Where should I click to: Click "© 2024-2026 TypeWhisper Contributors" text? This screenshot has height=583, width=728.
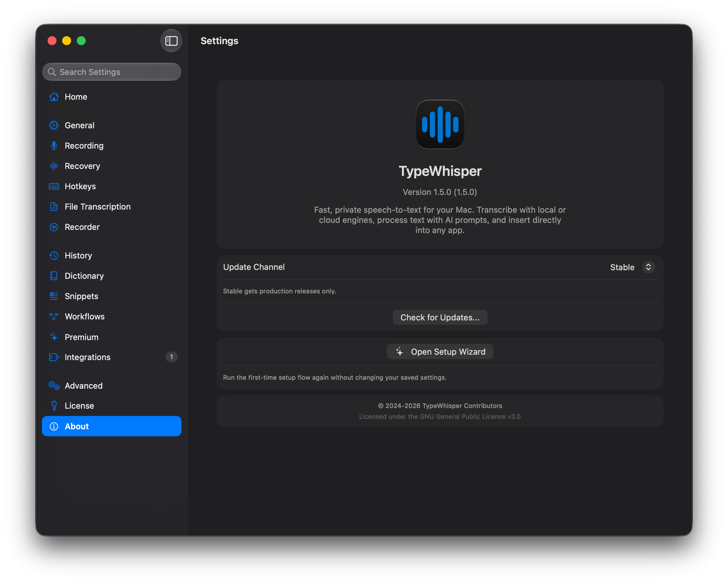(440, 406)
